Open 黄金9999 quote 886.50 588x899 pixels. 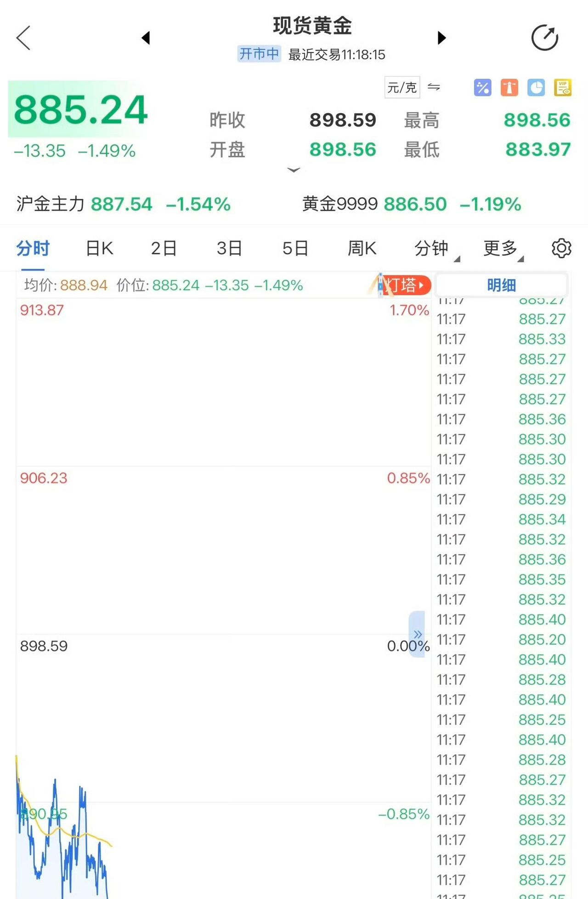(x=412, y=204)
